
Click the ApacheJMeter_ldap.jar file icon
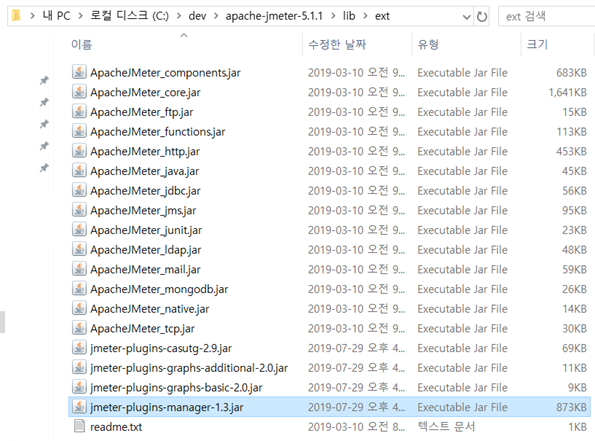79,249
